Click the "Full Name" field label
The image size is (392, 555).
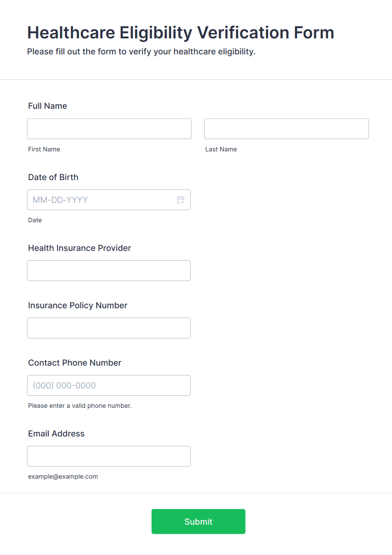pyautogui.click(x=48, y=106)
